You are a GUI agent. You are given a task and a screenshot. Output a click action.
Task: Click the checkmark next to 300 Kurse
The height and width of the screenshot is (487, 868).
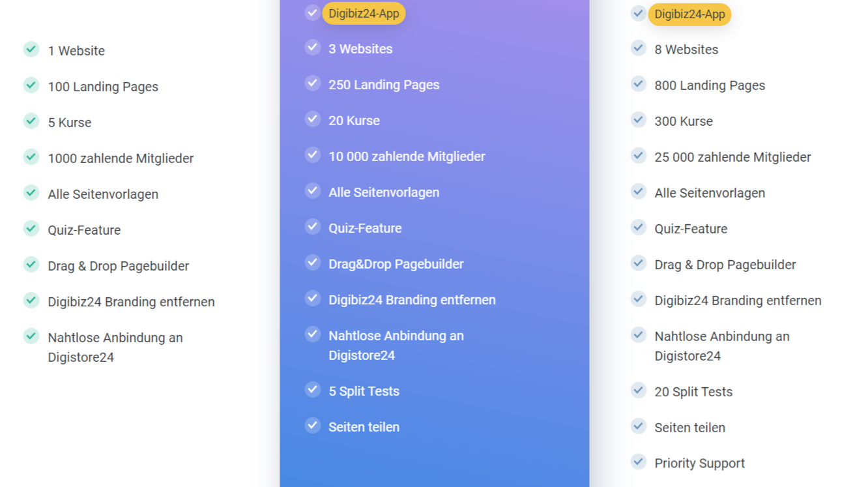[639, 119]
